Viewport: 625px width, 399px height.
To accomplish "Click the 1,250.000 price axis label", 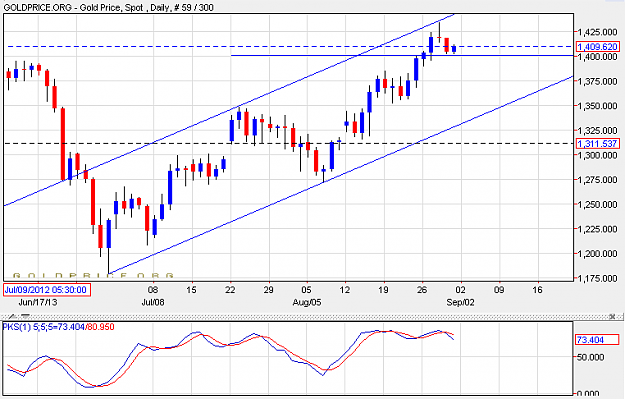I will tap(597, 204).
